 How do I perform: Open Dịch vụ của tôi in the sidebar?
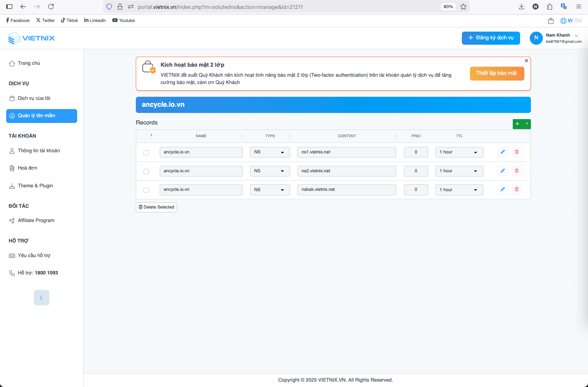click(34, 98)
